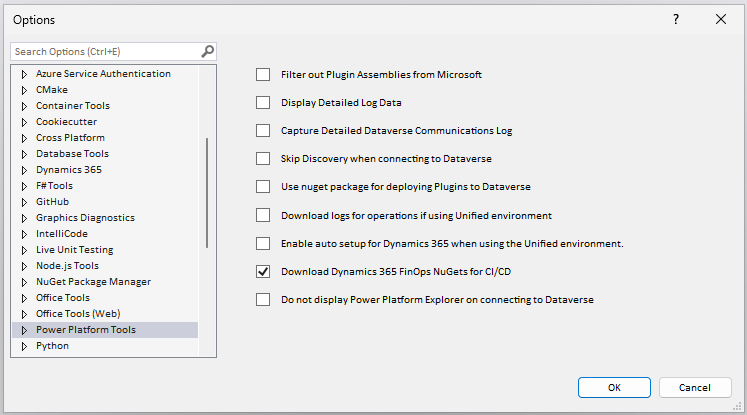Expand the Cross Platform node
Viewport: 747px width, 415px height.
click(x=24, y=138)
